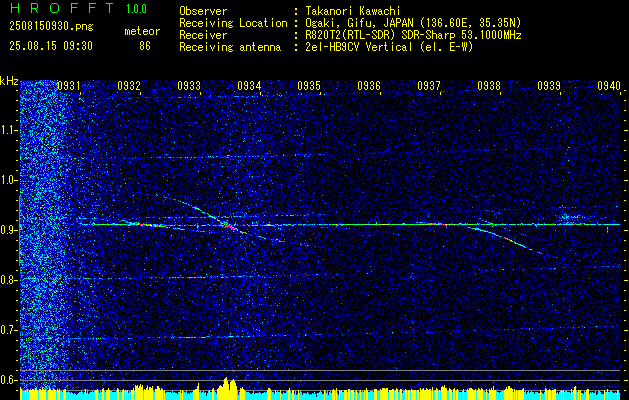Click the 0931 time marker
The height and width of the screenshot is (400, 629).
[x=69, y=86]
